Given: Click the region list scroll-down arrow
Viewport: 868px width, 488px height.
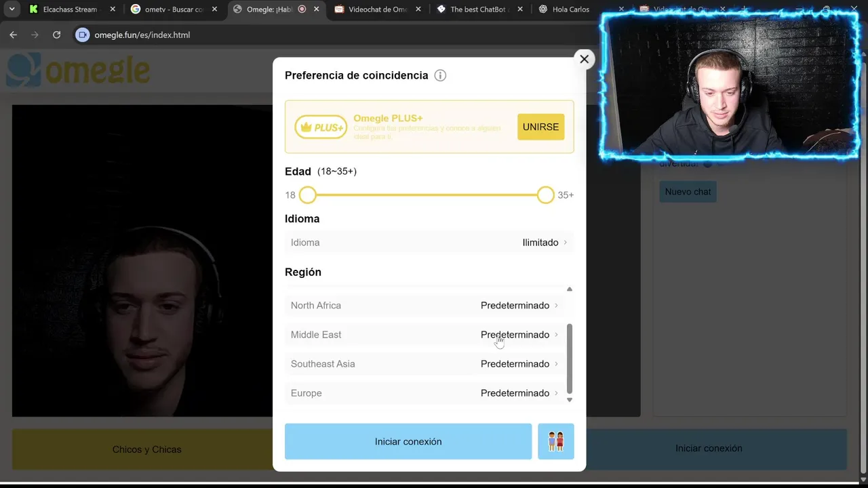Looking at the screenshot, I should click(570, 400).
